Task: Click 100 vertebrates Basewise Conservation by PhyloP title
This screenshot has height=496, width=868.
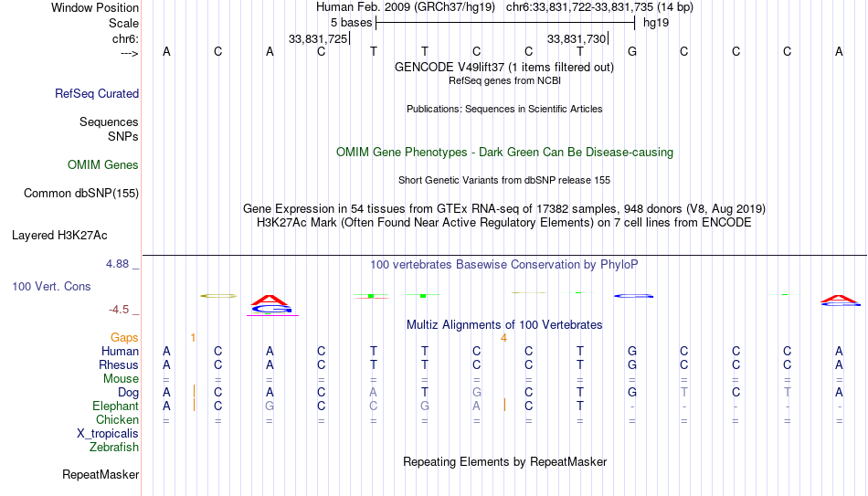Action: 504,265
